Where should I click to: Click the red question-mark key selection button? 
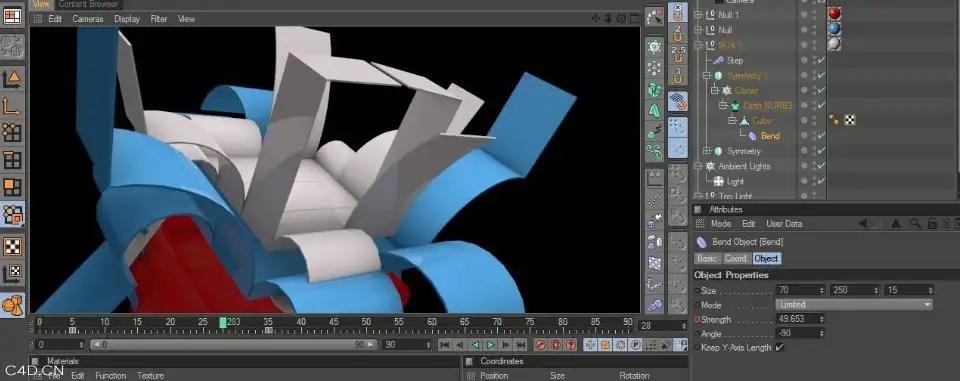point(571,345)
